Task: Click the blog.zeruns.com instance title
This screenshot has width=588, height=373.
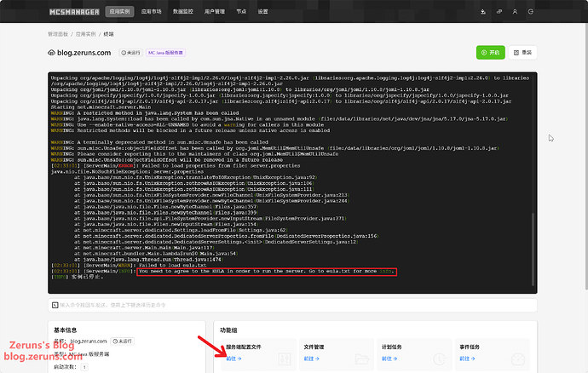Action: click(x=84, y=53)
